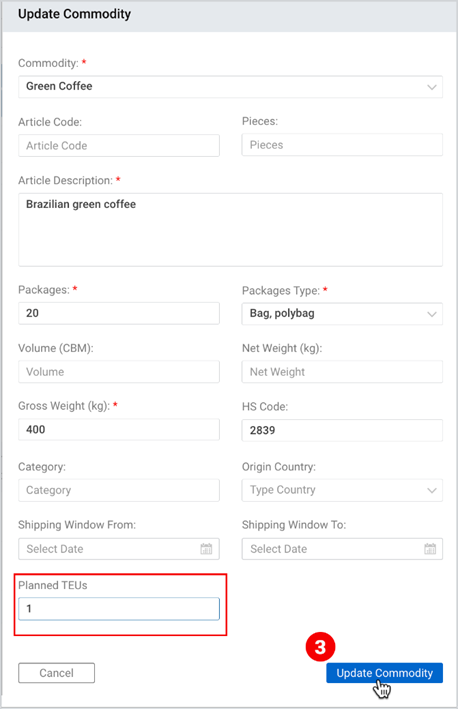The image size is (458, 709).
Task: Click the Cancel button
Action: coord(57,673)
